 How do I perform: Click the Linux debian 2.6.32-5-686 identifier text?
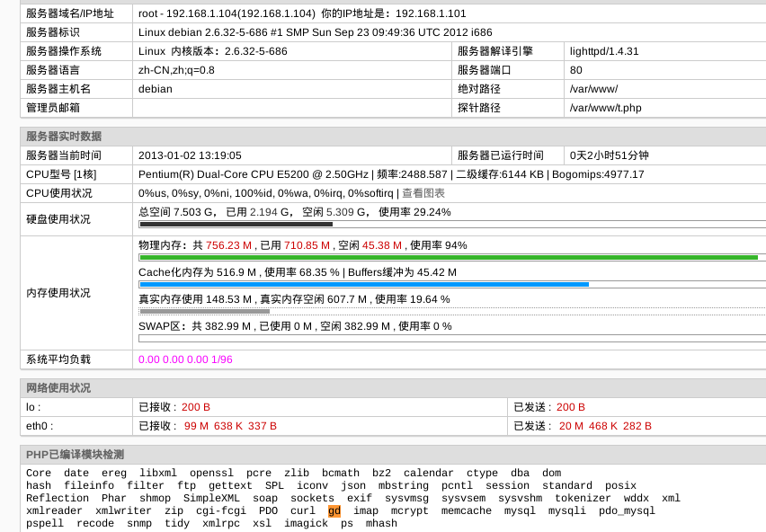tap(315, 32)
